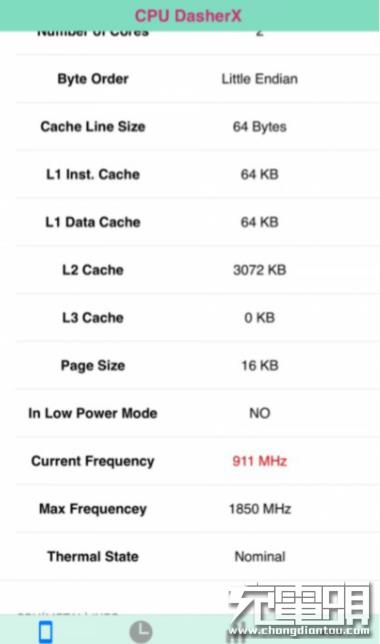Select the L1 Inst. Cache label
This screenshot has width=380, height=644.
coord(93,174)
